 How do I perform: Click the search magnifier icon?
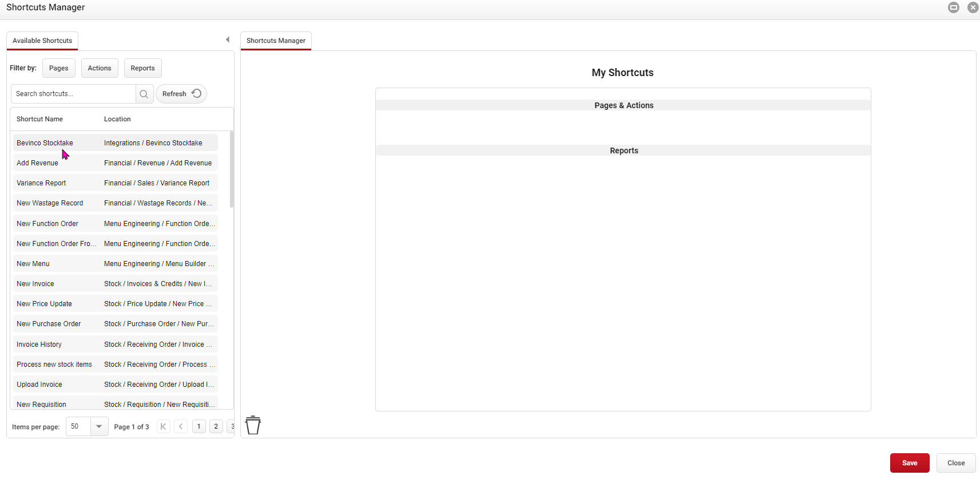click(144, 94)
